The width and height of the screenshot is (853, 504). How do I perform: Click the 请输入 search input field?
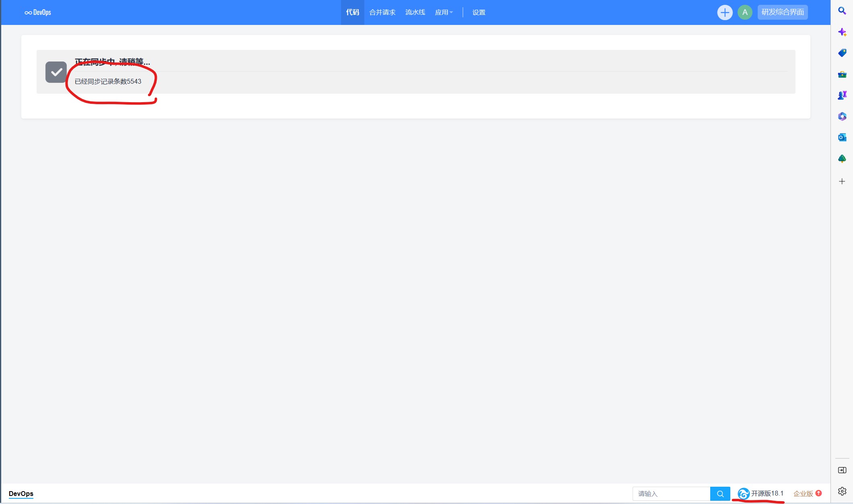click(671, 494)
